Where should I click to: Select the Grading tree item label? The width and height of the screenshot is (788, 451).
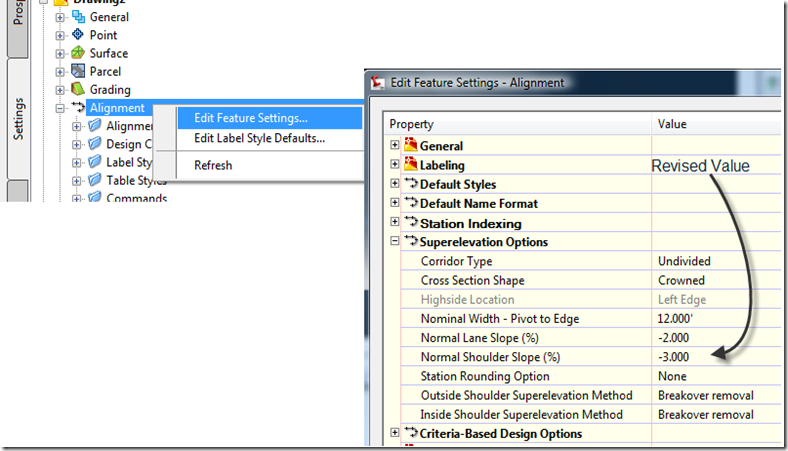click(x=110, y=89)
